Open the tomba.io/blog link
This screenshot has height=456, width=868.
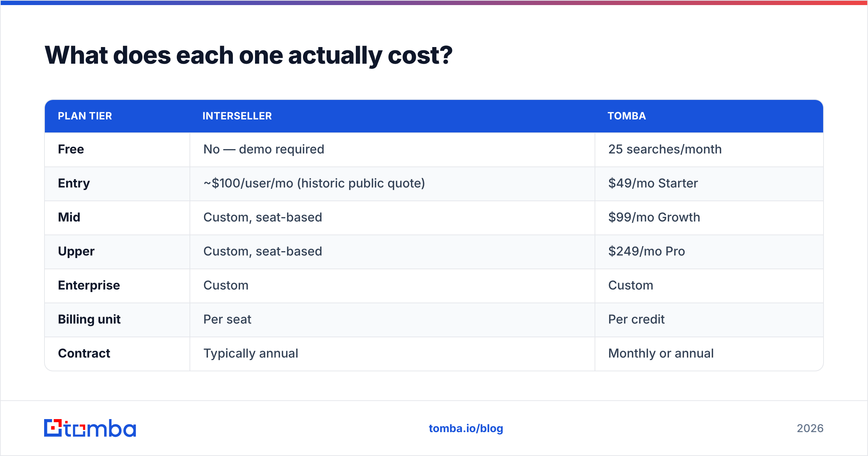click(466, 428)
